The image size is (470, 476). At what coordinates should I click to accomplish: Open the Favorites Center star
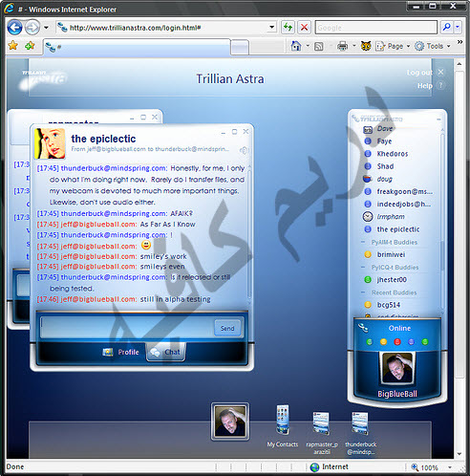[x=13, y=46]
